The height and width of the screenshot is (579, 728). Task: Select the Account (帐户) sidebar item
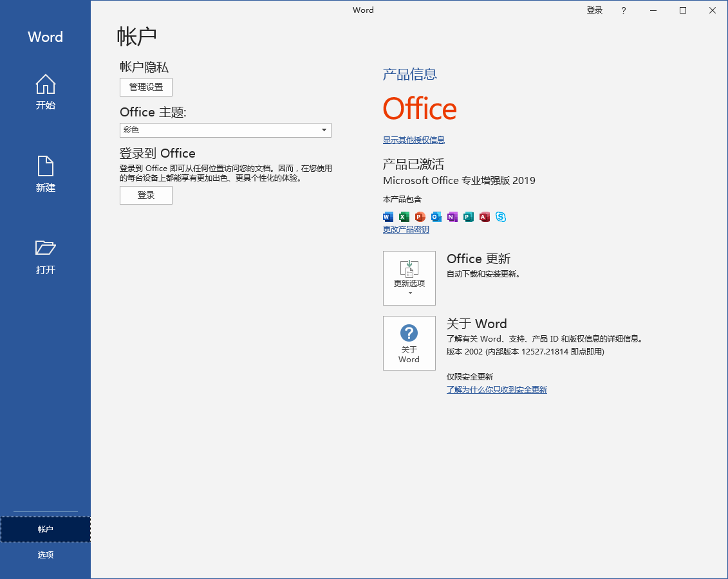click(x=46, y=529)
